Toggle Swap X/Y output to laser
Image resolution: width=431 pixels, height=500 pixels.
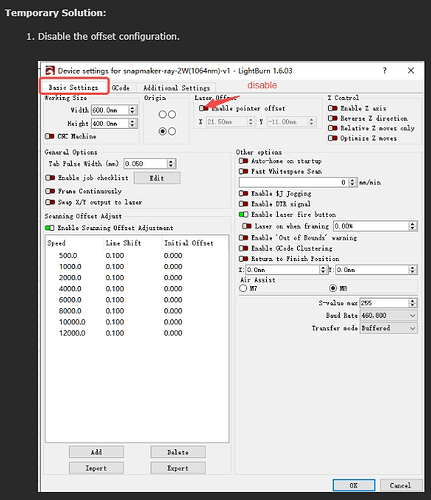tap(50, 202)
